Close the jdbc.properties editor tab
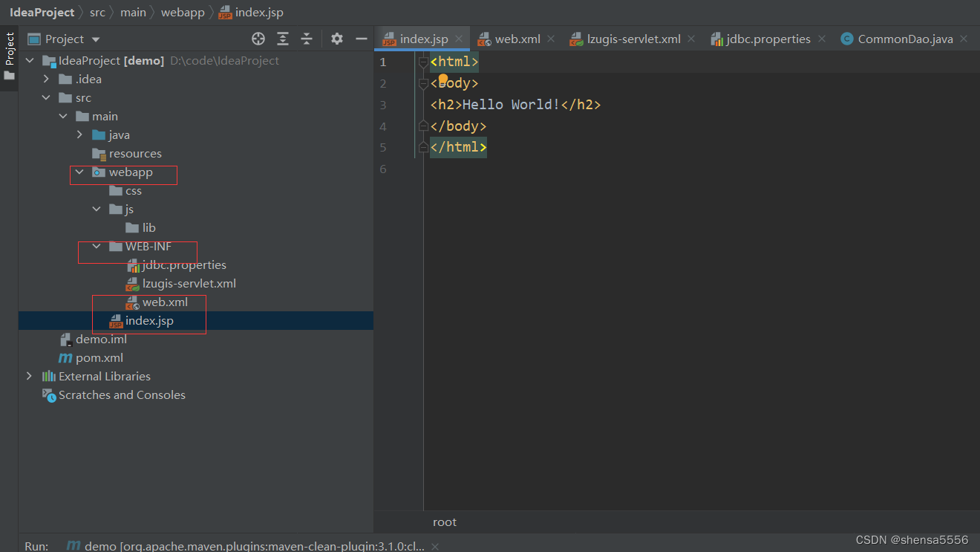This screenshot has width=980, height=552. pos(822,39)
